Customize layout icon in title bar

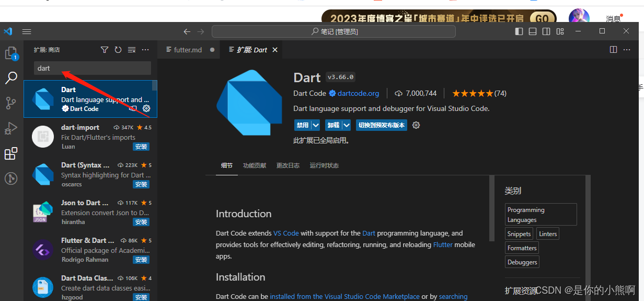(560, 31)
